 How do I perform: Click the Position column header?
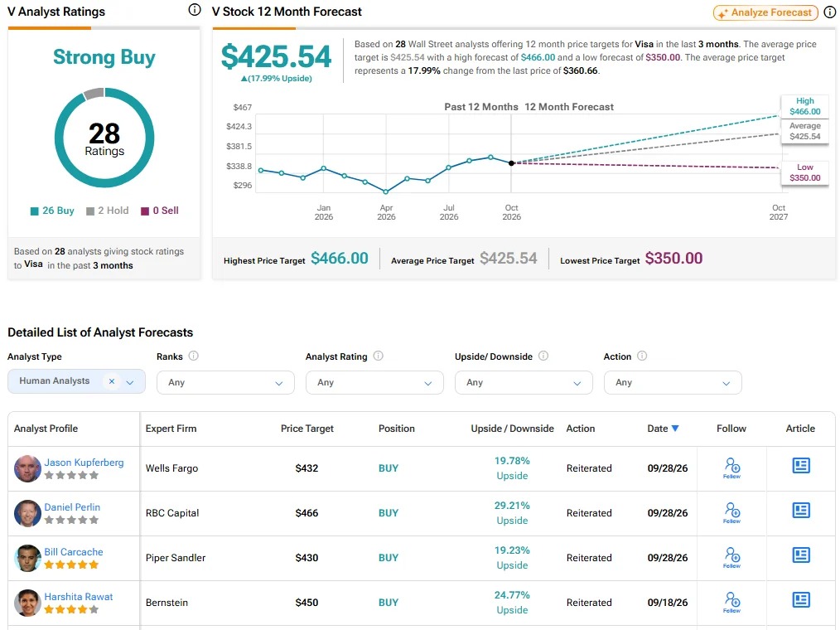click(x=397, y=429)
